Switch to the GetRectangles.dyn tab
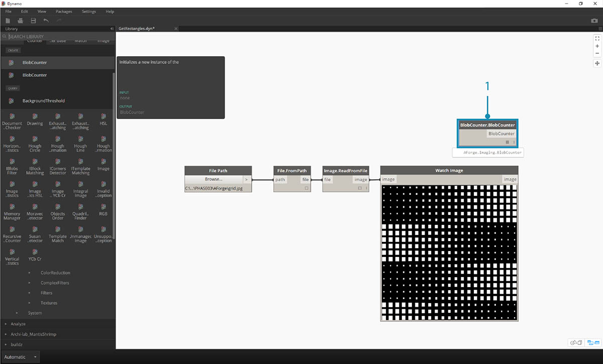 137,29
